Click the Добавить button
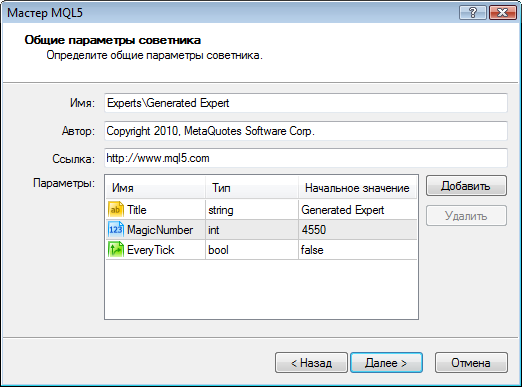 coord(466,186)
